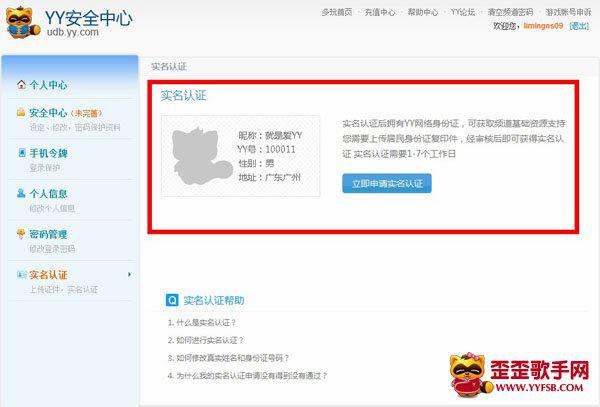Image resolution: width=600 pixels, height=407 pixels.
Task: Click the 实名认证帮助 heading
Action: (214, 300)
